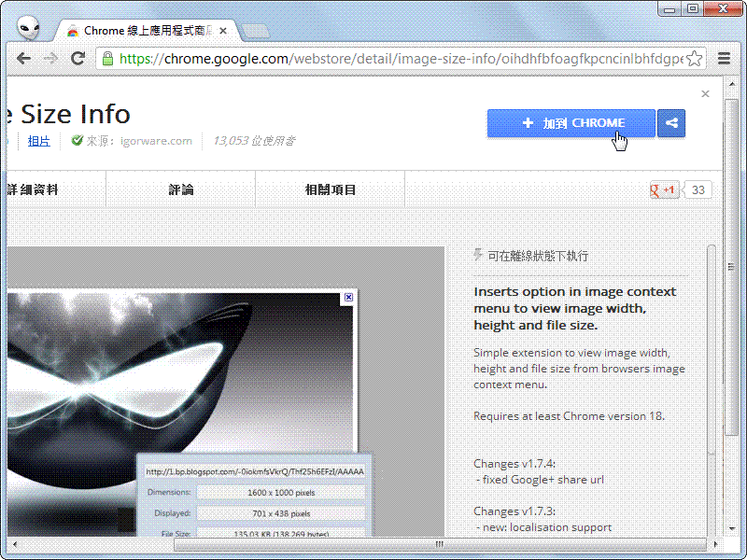Open the 相片 category link
Viewport: 747px width, 560px height.
pyautogui.click(x=39, y=141)
